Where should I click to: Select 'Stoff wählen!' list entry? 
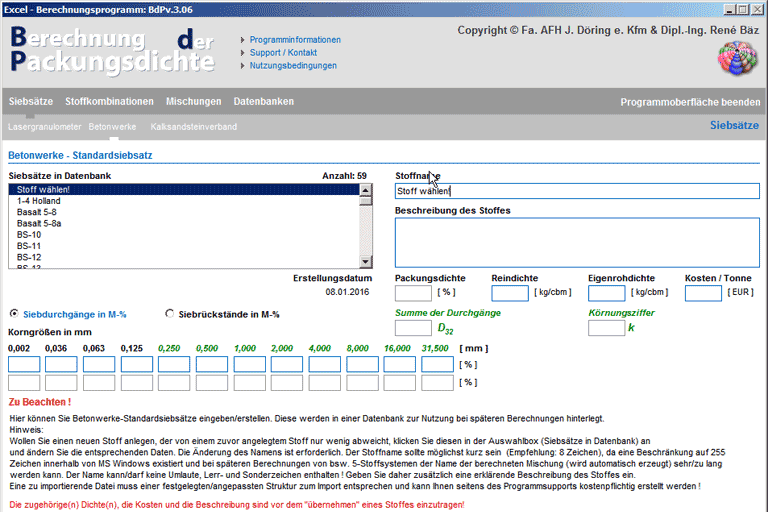[184, 190]
